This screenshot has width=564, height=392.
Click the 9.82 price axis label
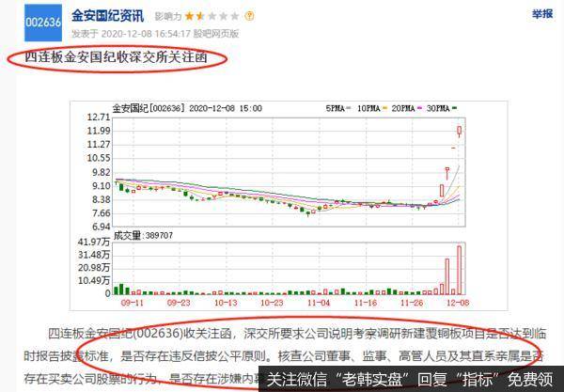[x=102, y=172]
